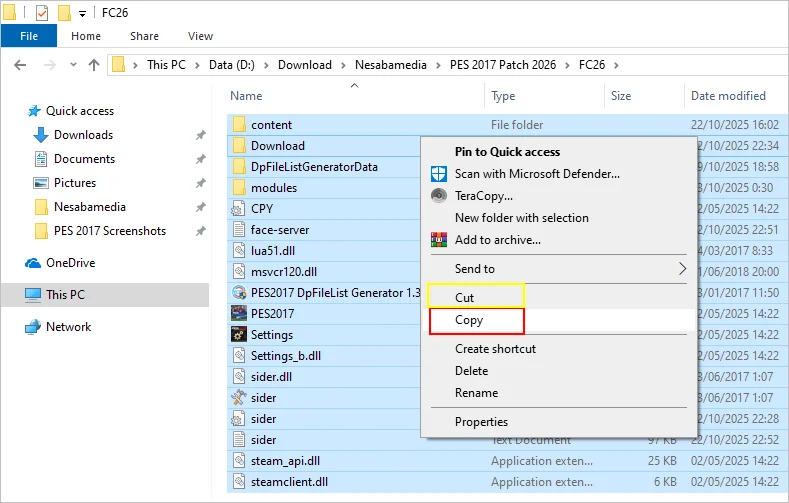Select OneDrive in navigation pane
Screen dimensions: 789x503
point(70,263)
